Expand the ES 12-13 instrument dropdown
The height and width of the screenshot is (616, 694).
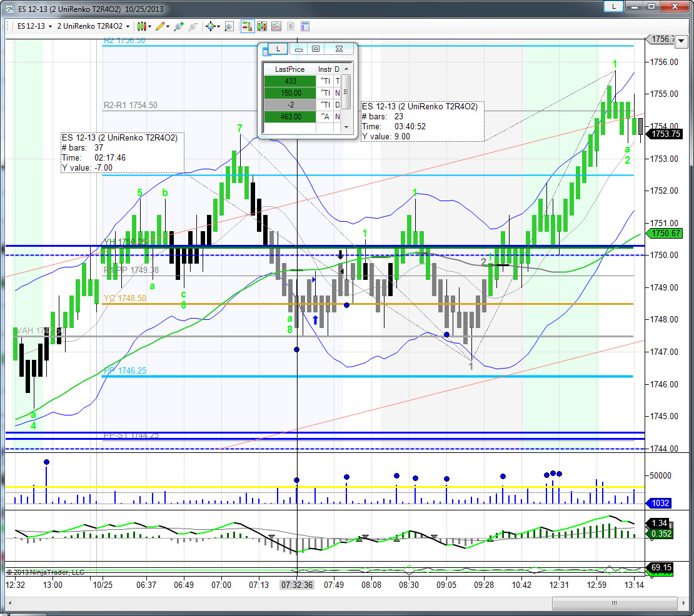coord(50,26)
